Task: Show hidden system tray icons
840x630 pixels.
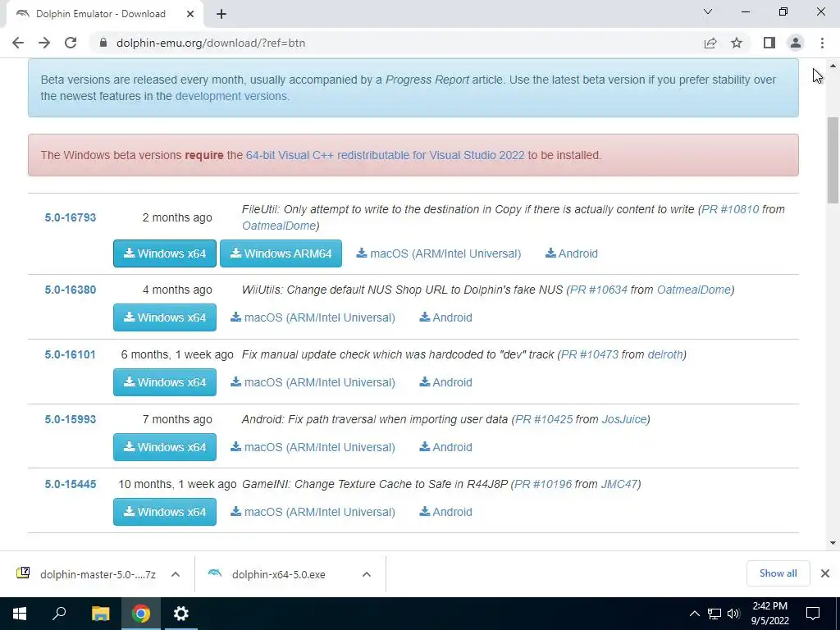Action: tap(694, 614)
